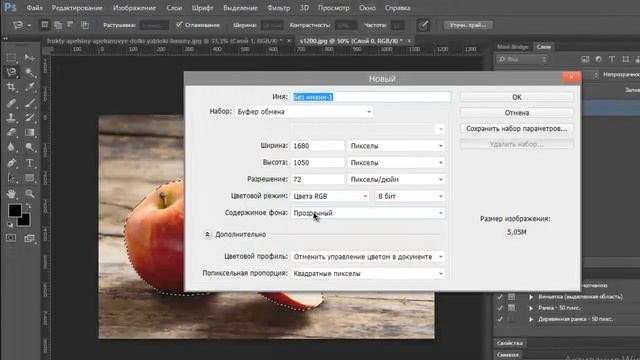
Task: Open the Фильтр menu
Action: 278,8
